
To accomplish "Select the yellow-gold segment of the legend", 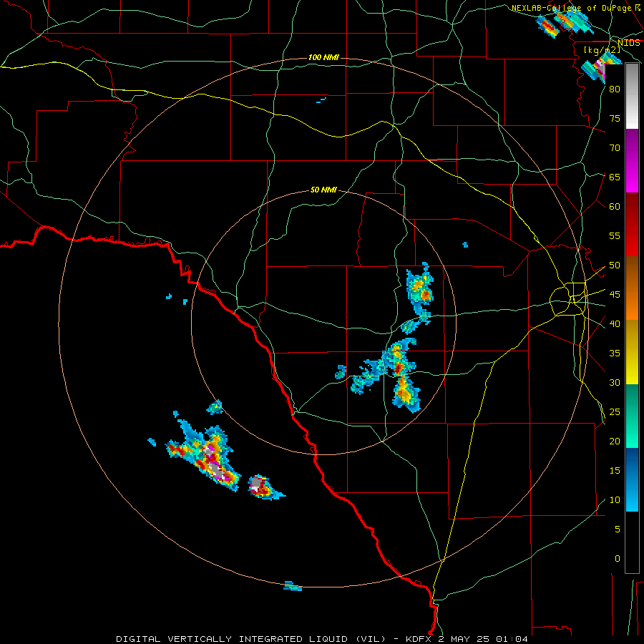I will (x=632, y=352).
